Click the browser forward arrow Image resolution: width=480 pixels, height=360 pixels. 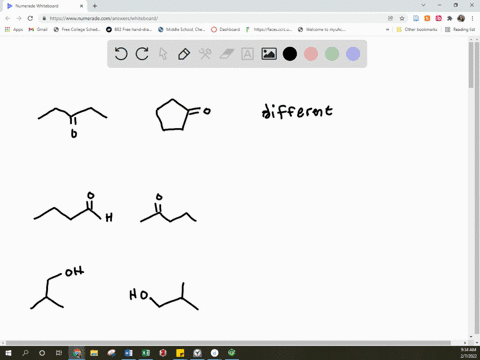point(19,18)
